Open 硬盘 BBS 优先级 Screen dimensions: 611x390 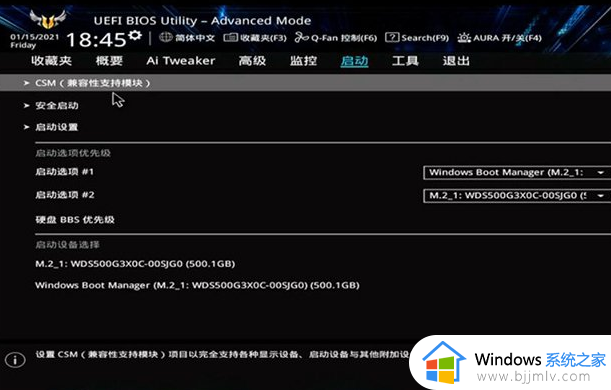(75, 220)
